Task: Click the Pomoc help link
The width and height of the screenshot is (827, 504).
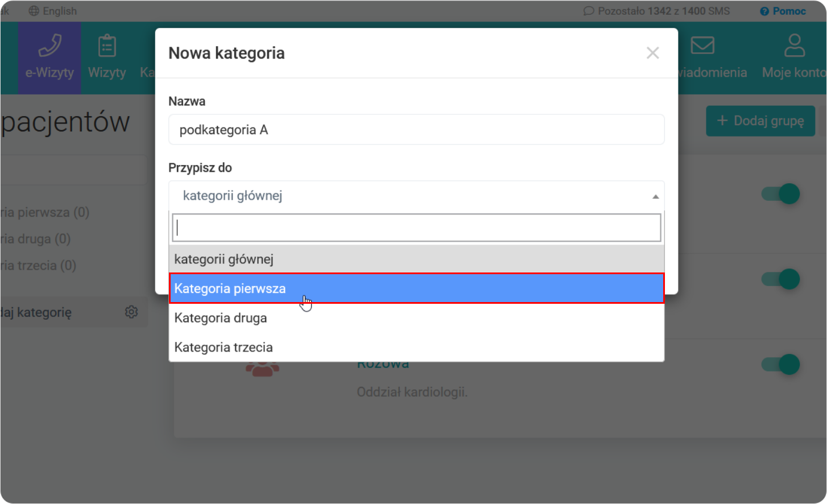Action: click(x=783, y=11)
